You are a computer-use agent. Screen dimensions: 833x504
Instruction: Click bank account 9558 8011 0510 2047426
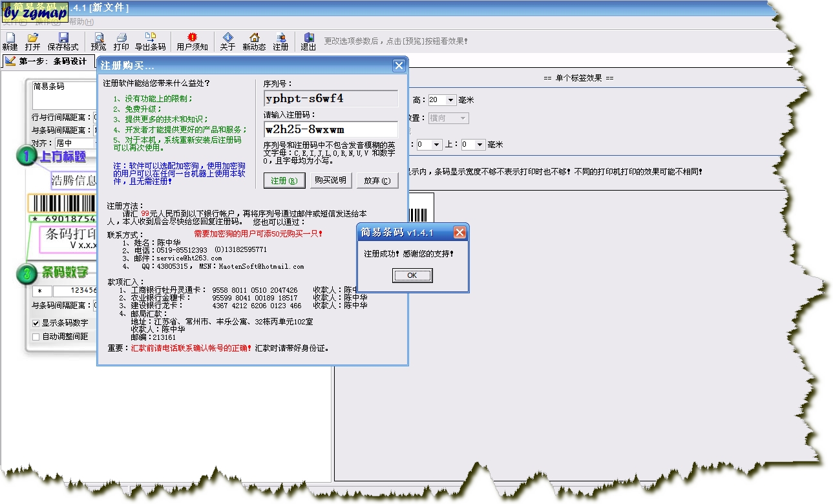(x=255, y=290)
